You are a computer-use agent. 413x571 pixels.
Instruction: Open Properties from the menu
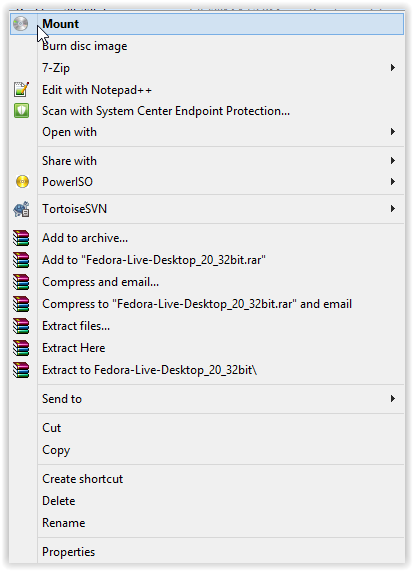pos(207,552)
